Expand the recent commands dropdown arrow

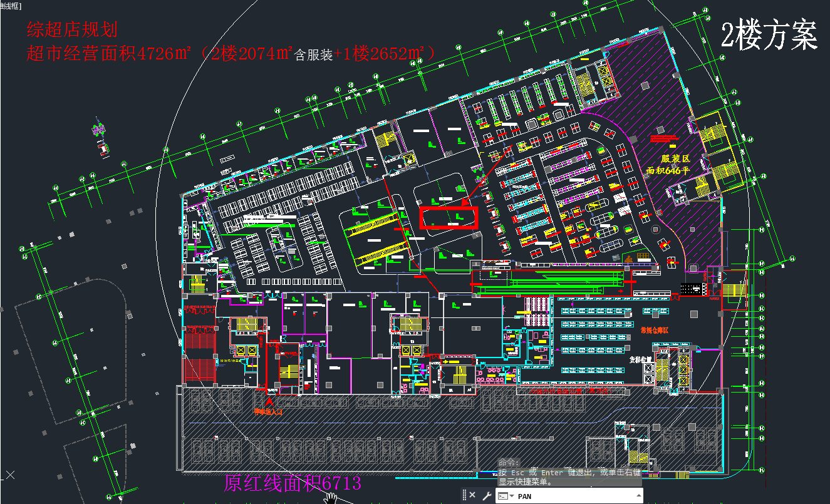coord(512,496)
